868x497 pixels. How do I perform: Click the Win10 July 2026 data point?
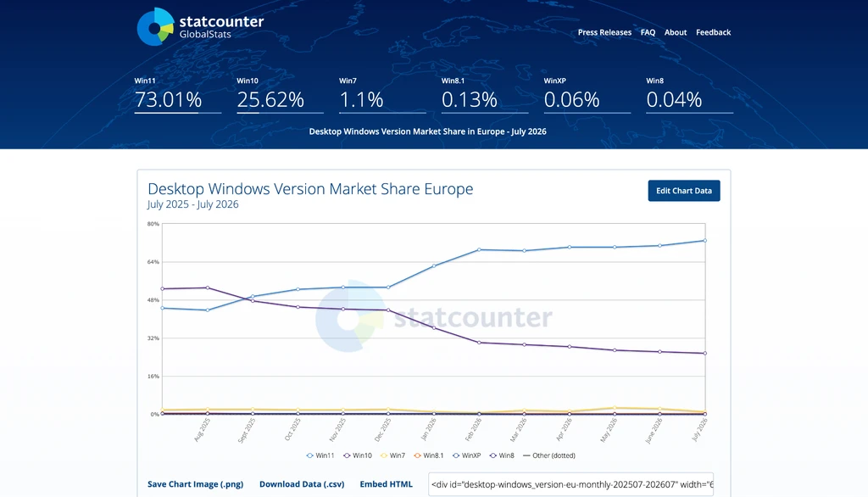coord(704,353)
